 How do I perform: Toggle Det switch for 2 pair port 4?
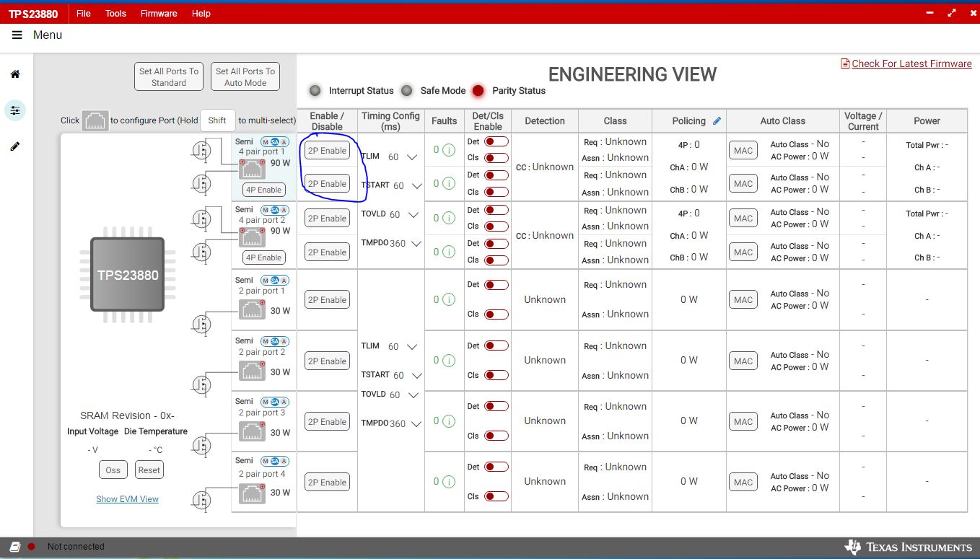tap(496, 467)
